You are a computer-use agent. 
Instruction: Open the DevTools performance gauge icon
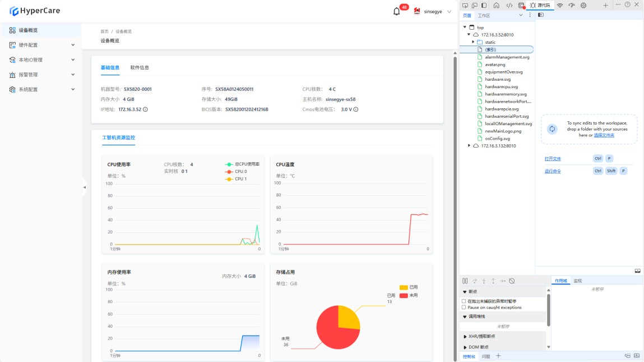tap(572, 5)
